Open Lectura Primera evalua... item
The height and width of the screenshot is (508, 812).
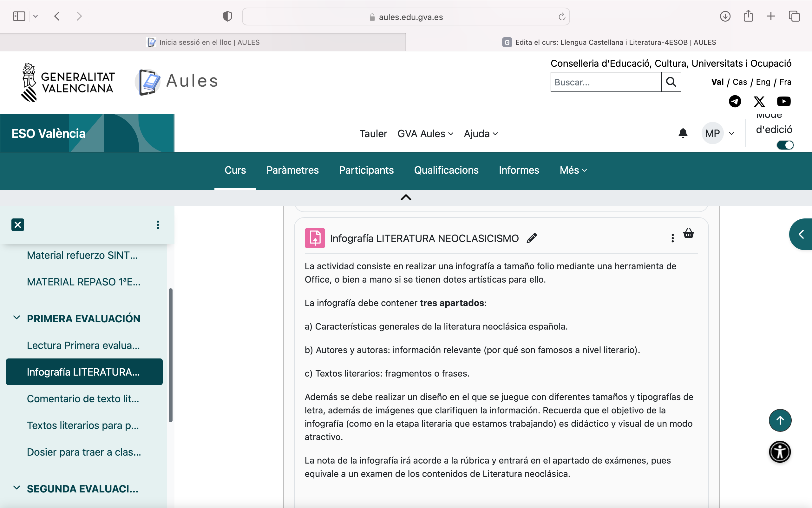pos(83,345)
